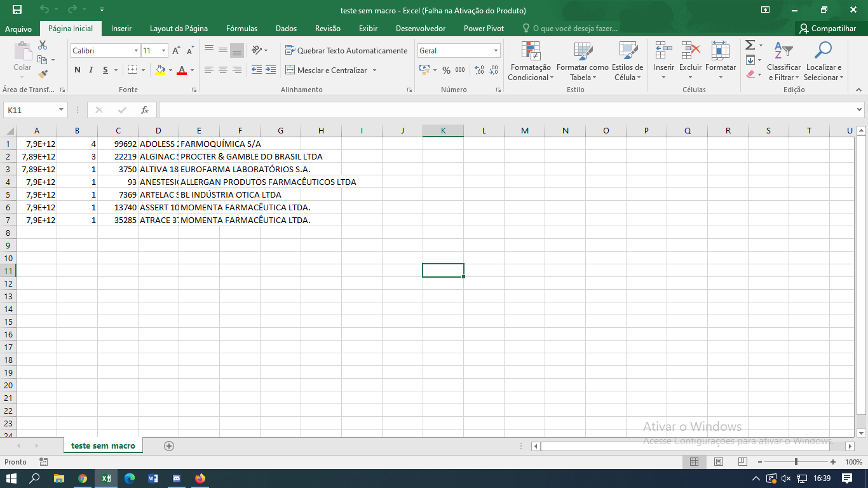Save the workbook using the floppy disk icon

tap(17, 10)
